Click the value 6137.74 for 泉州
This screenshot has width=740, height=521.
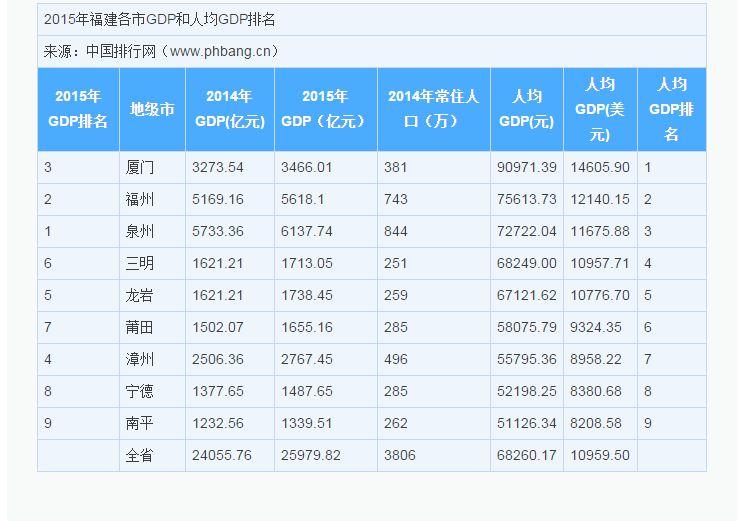pyautogui.click(x=307, y=231)
